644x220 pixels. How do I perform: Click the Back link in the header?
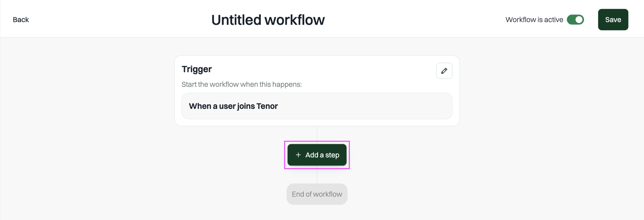[21, 20]
